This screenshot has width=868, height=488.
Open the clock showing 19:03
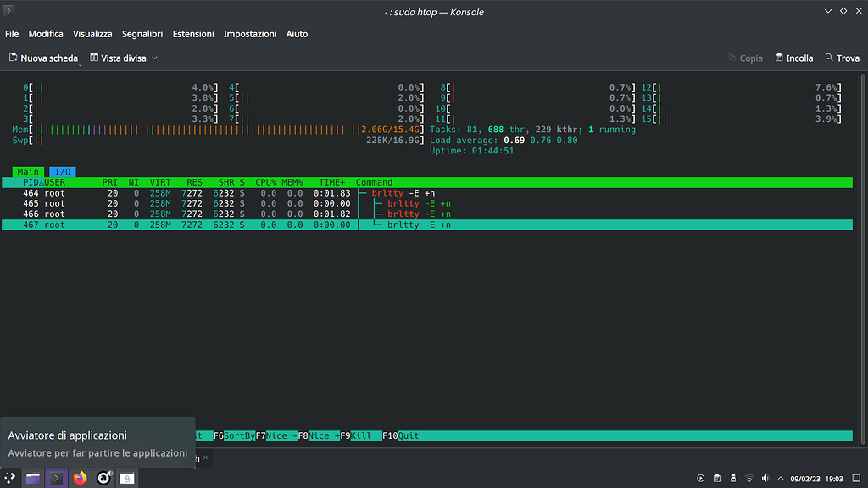816,479
